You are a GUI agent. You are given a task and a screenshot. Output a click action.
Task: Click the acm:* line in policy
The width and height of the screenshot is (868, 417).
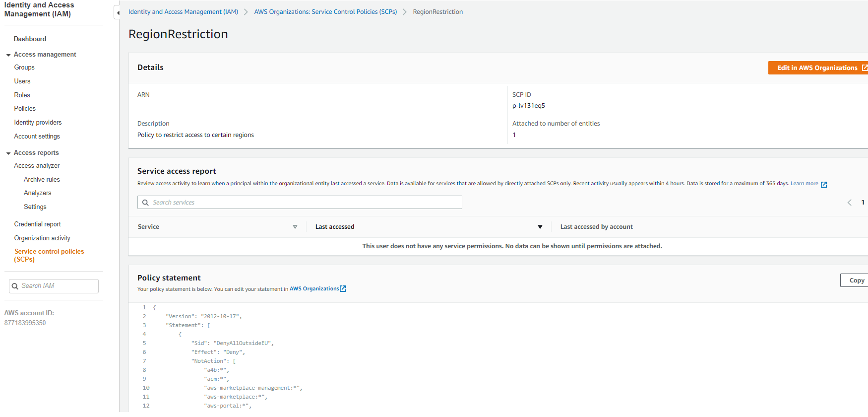(216, 379)
